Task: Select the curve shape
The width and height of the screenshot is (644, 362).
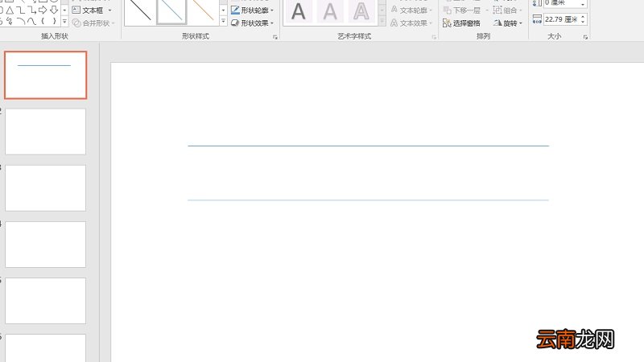Action: click(31, 21)
